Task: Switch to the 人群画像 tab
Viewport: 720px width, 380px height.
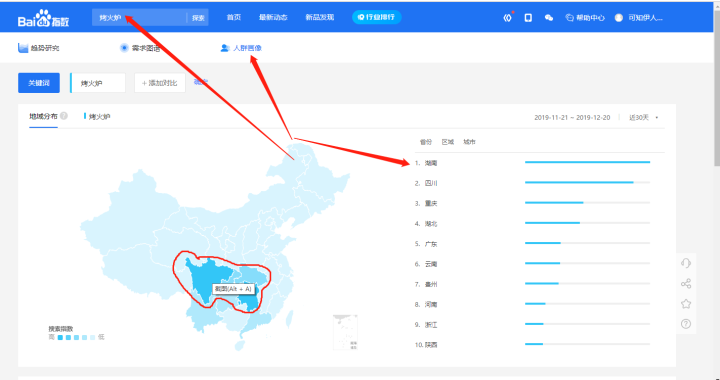Action: [241, 48]
